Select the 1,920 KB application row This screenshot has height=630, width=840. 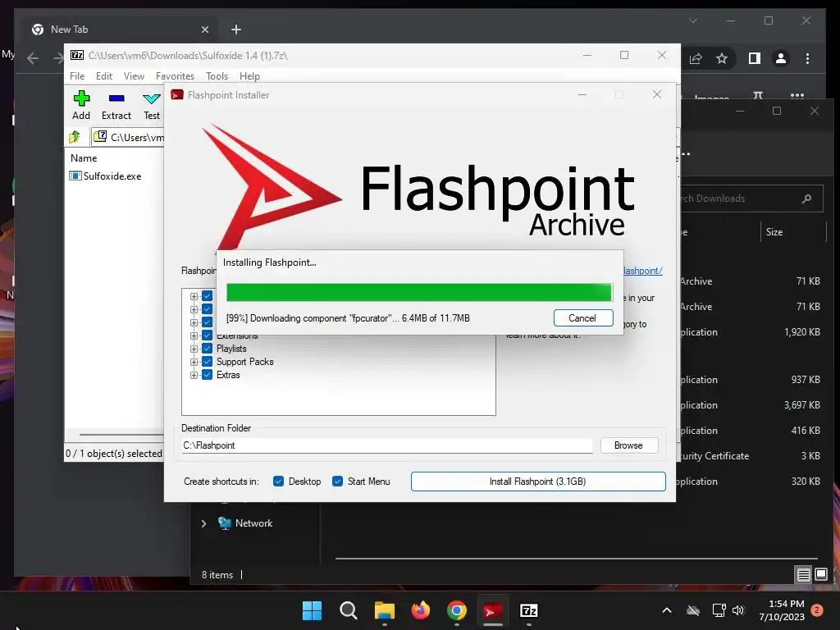[750, 332]
